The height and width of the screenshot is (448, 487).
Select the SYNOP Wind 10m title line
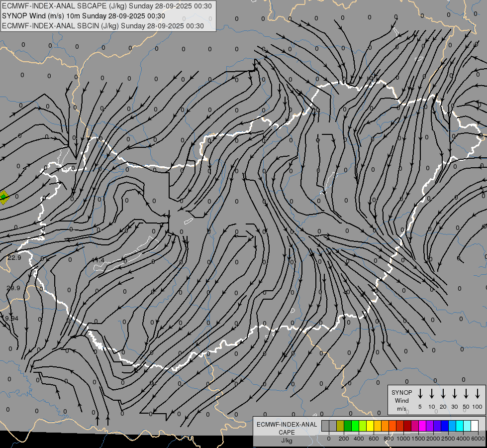[x=84, y=16]
